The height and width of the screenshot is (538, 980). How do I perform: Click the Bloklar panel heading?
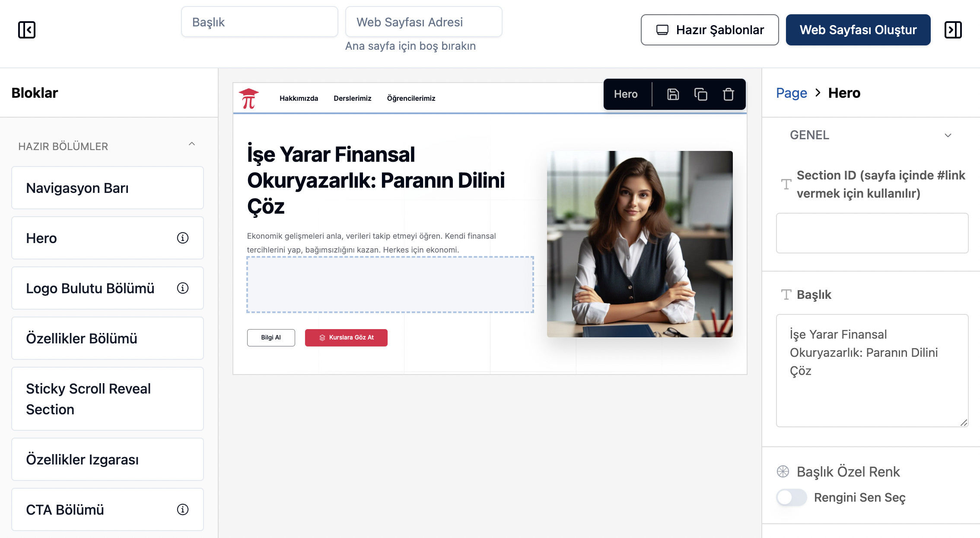pos(35,93)
